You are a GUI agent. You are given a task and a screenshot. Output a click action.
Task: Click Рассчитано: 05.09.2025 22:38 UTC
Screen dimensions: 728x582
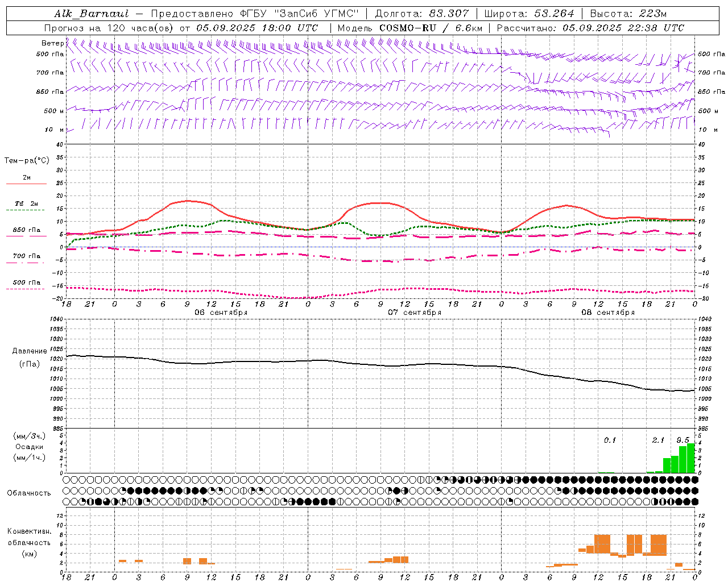point(590,28)
